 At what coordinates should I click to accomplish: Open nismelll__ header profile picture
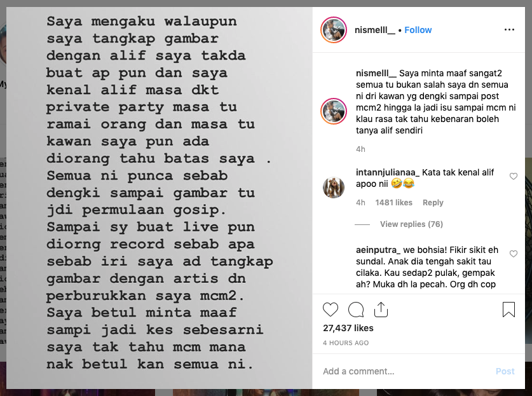point(334,30)
